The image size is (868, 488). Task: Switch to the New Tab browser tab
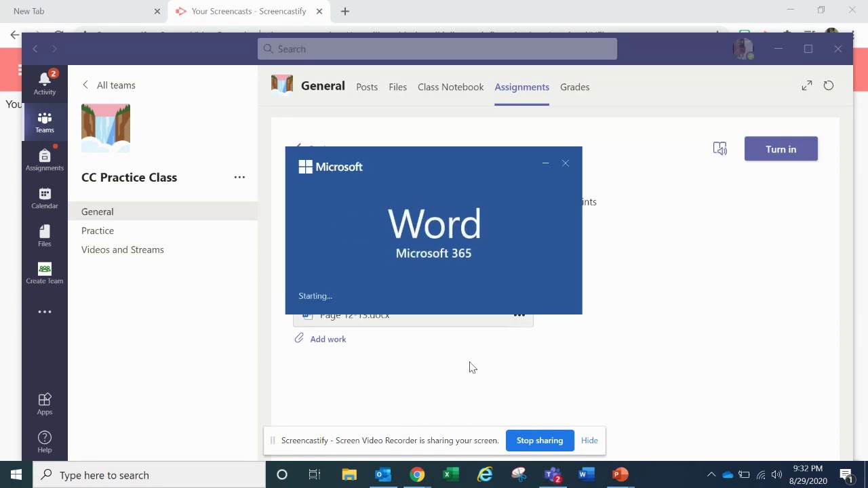click(83, 12)
